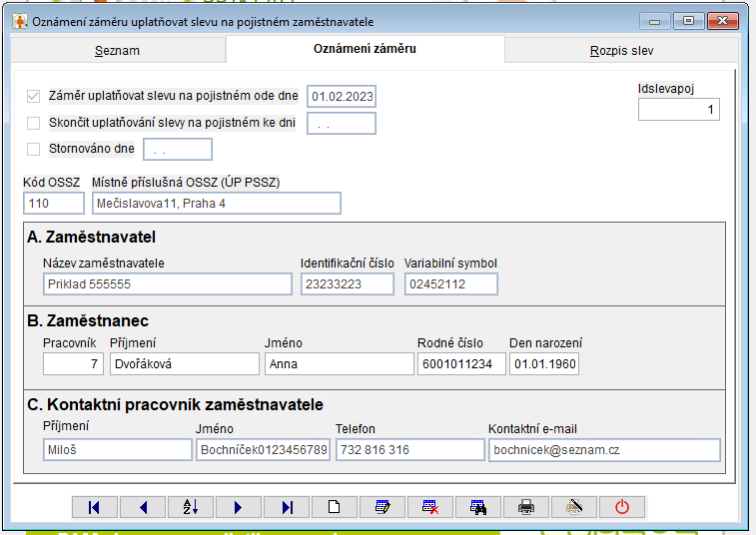Switch to Seznam tab
Viewport: 756px width, 535px height.
coord(118,51)
